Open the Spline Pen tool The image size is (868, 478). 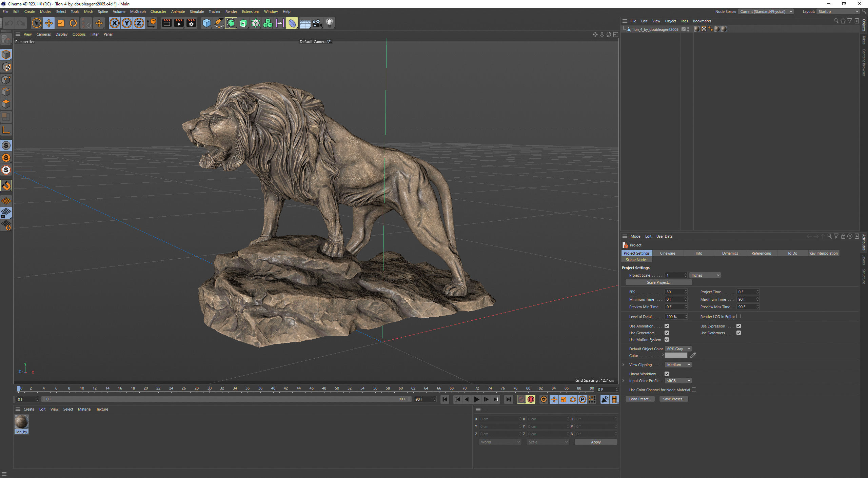[x=219, y=23]
